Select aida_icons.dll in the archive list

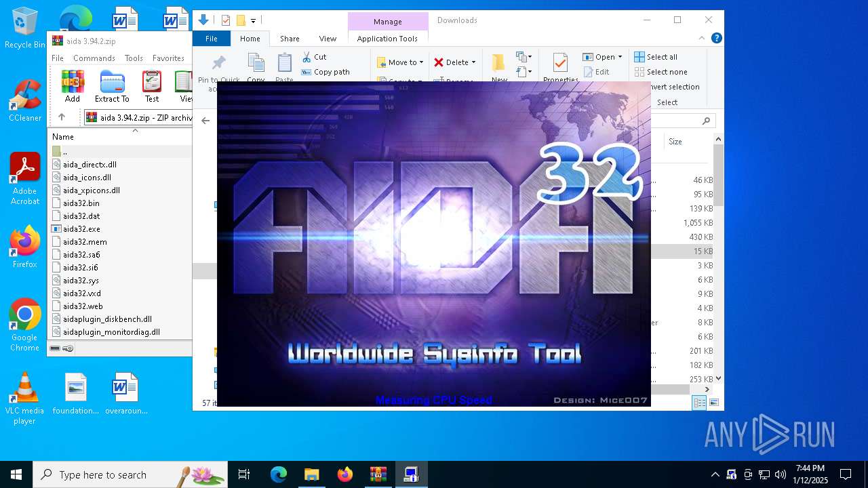click(x=87, y=178)
